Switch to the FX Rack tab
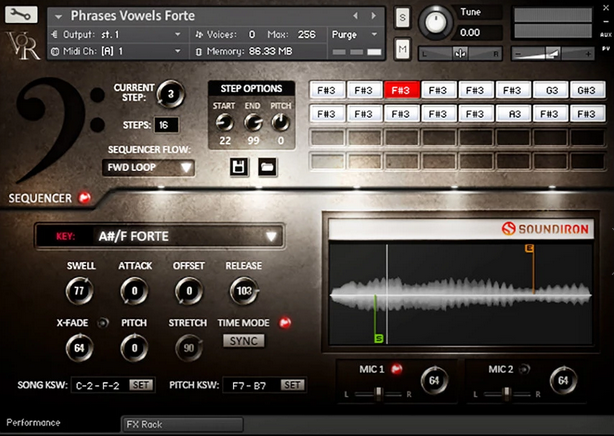614x436 pixels. point(182,424)
